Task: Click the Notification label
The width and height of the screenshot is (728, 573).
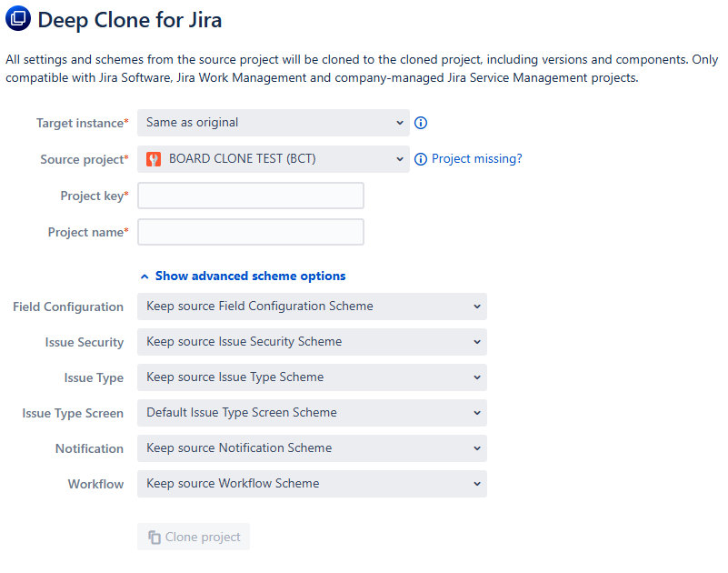Action: tap(90, 449)
